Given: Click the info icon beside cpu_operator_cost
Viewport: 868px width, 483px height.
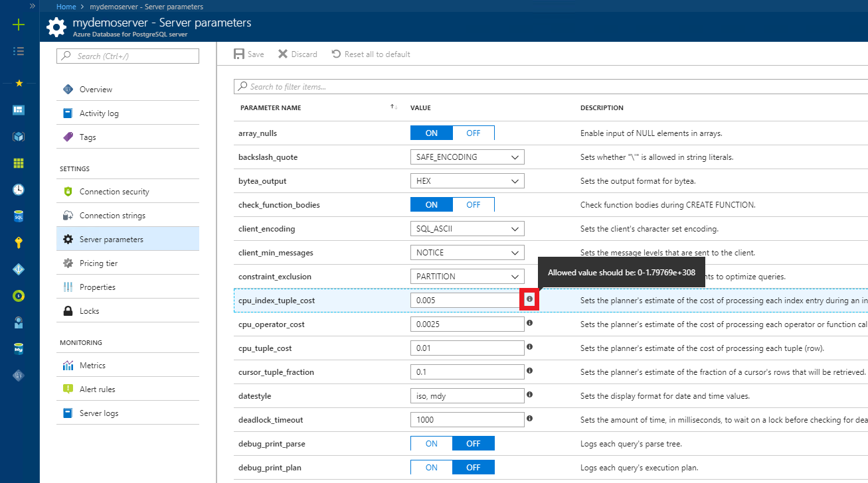Looking at the screenshot, I should coord(529,323).
